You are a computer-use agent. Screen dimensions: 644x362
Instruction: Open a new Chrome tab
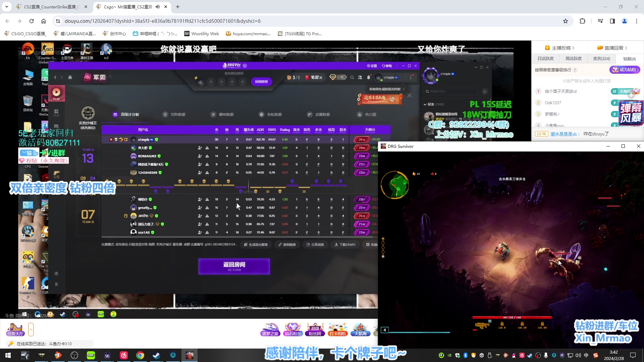178,7
